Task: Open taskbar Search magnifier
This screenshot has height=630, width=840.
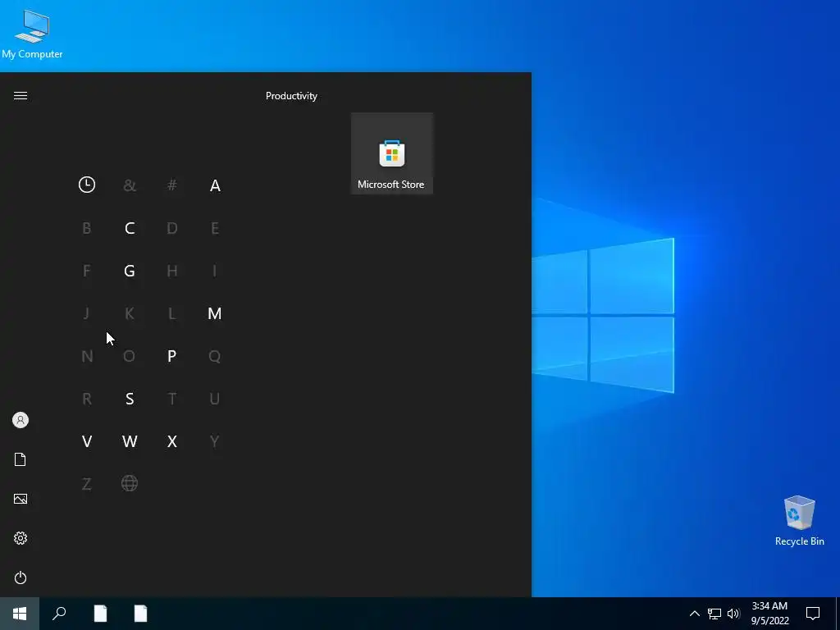Action: point(59,614)
